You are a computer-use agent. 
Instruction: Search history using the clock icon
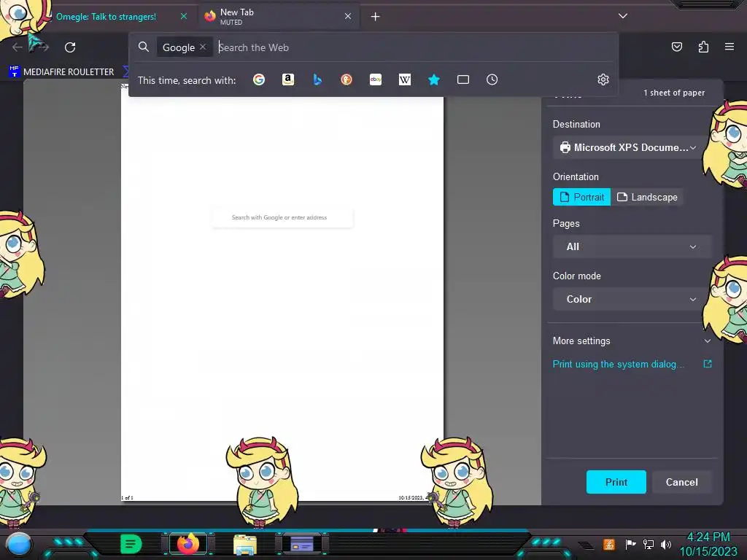[492, 79]
